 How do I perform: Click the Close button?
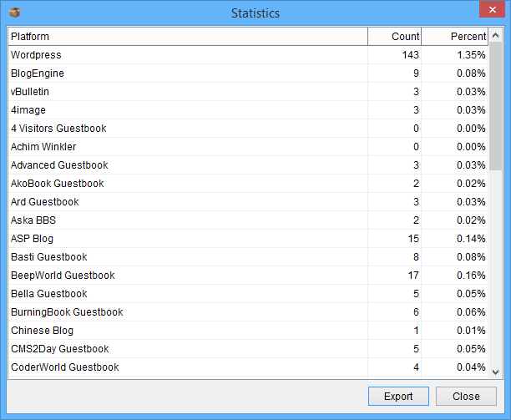tap(466, 396)
